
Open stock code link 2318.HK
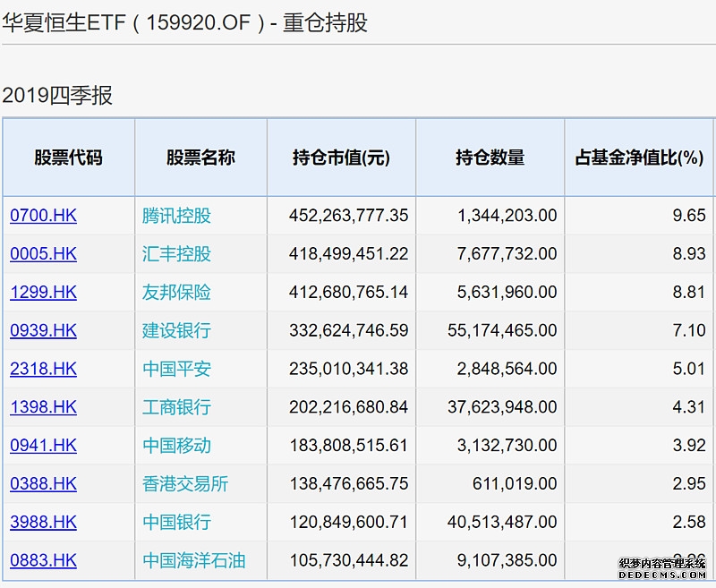pos(43,369)
